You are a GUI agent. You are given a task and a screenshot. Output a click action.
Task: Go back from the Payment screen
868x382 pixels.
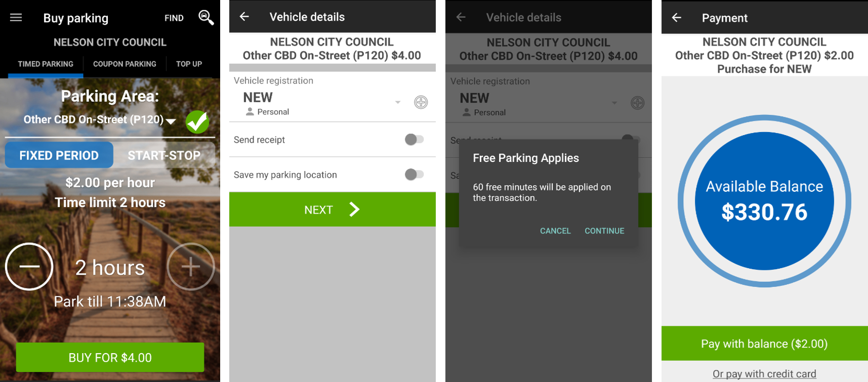pos(677,18)
